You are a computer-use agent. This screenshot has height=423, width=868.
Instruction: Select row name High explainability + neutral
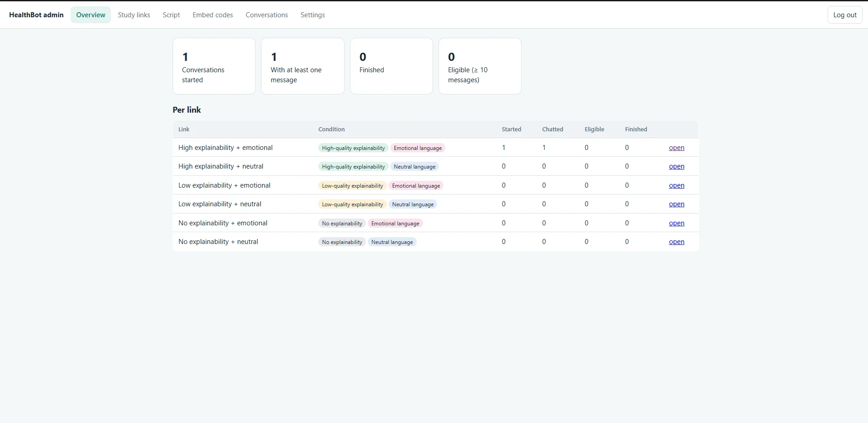point(221,166)
